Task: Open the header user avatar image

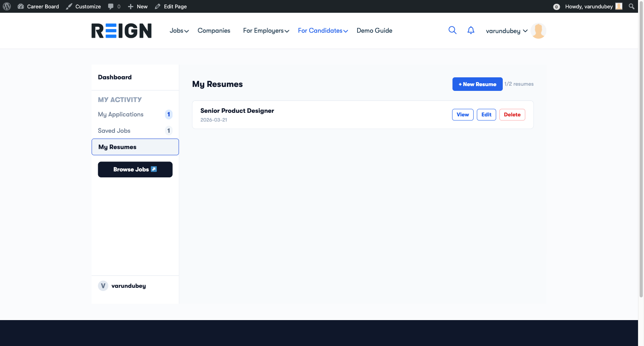Action: pyautogui.click(x=538, y=31)
